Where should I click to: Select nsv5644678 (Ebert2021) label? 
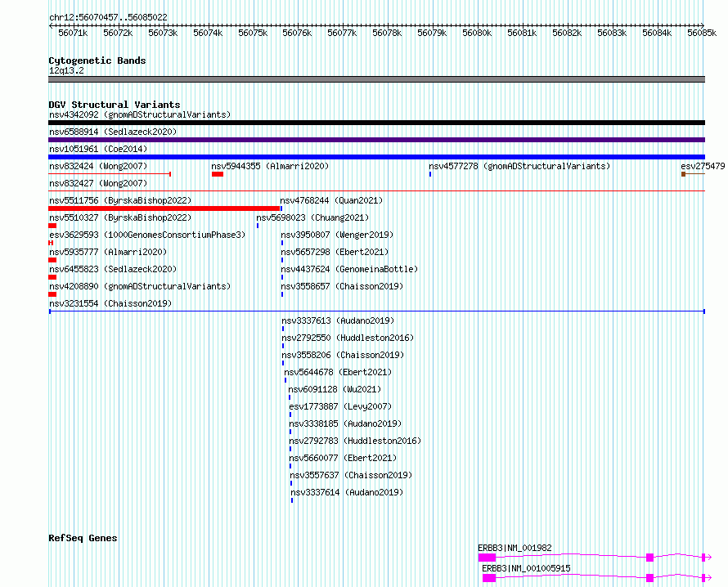pyautogui.click(x=338, y=372)
